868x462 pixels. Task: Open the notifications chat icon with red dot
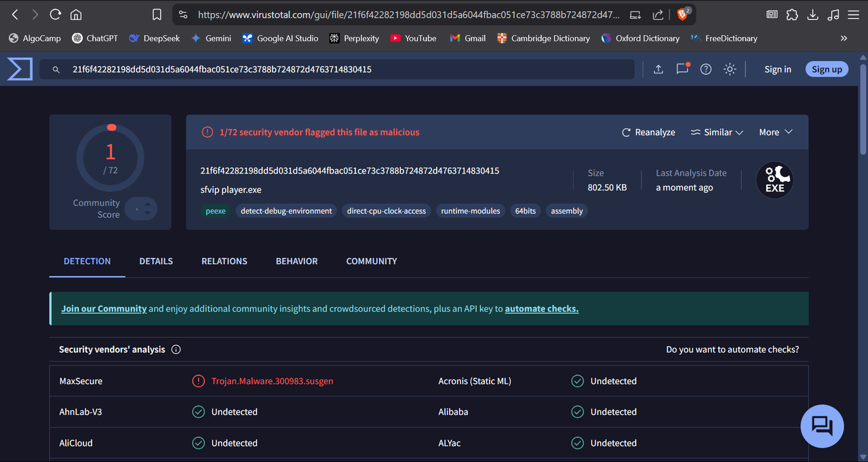[x=682, y=69]
